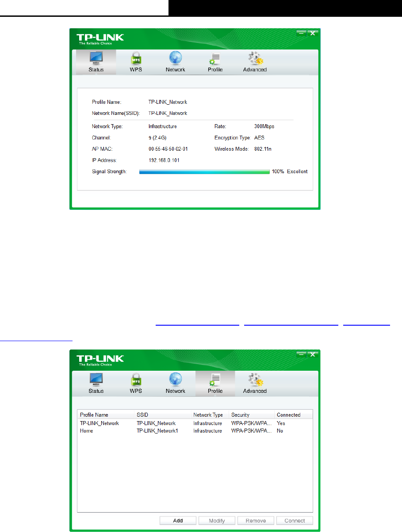The image size is (402, 532).
Task: Click the Add button in the profile list
Action: (x=178, y=521)
